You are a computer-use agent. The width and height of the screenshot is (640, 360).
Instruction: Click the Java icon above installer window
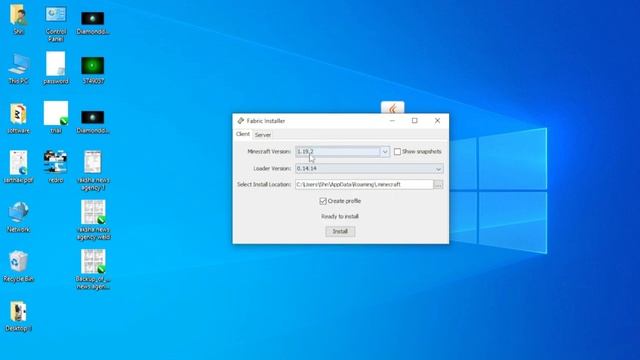pos(393,108)
